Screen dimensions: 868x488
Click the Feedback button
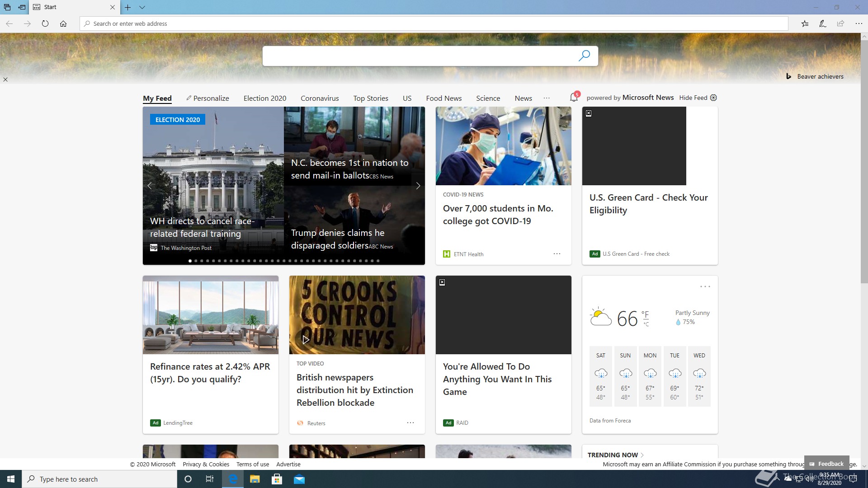coord(827,464)
